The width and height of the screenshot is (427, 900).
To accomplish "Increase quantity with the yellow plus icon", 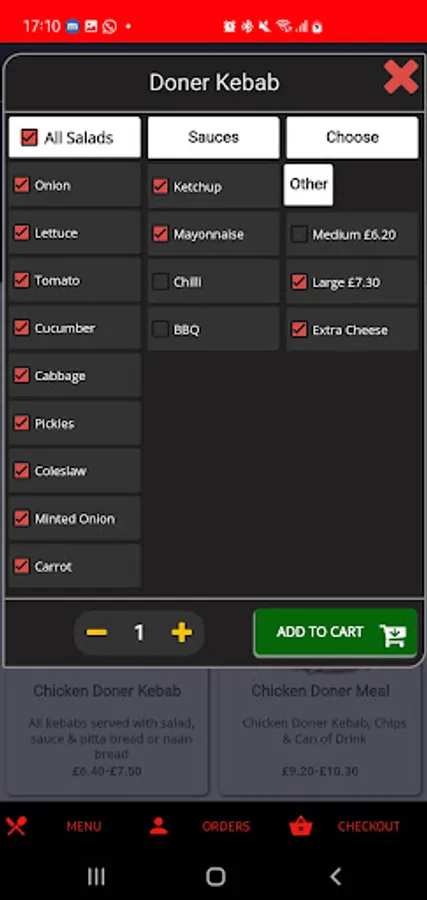I will coord(181,633).
